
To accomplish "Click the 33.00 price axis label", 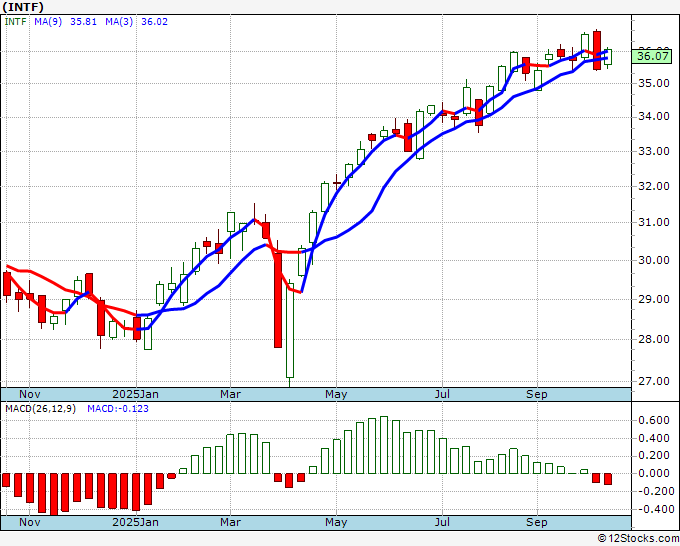I will pos(654,151).
